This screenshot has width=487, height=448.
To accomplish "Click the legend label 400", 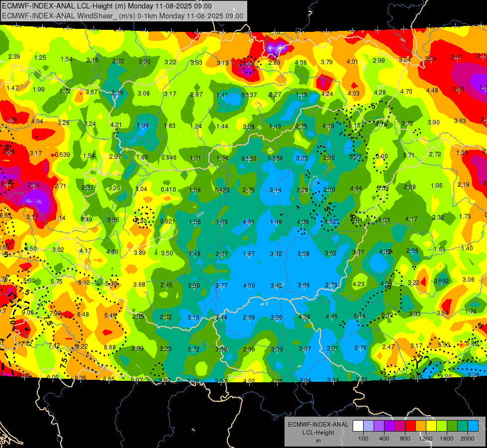I will [384, 439].
